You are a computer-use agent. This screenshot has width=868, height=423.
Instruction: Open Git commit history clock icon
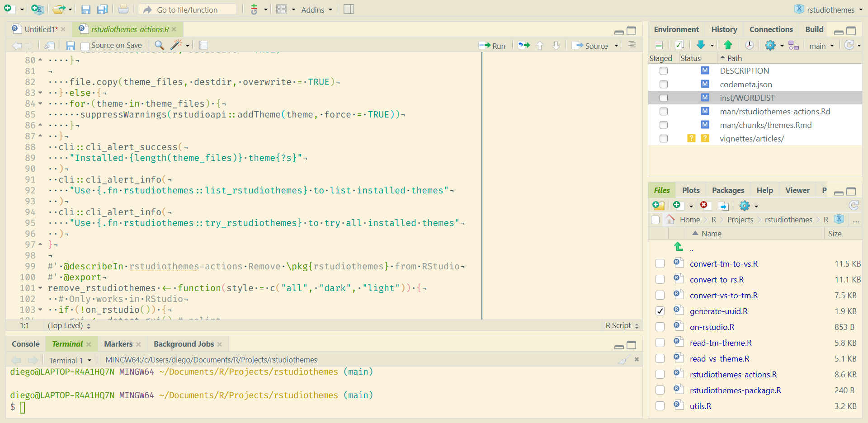(x=749, y=45)
